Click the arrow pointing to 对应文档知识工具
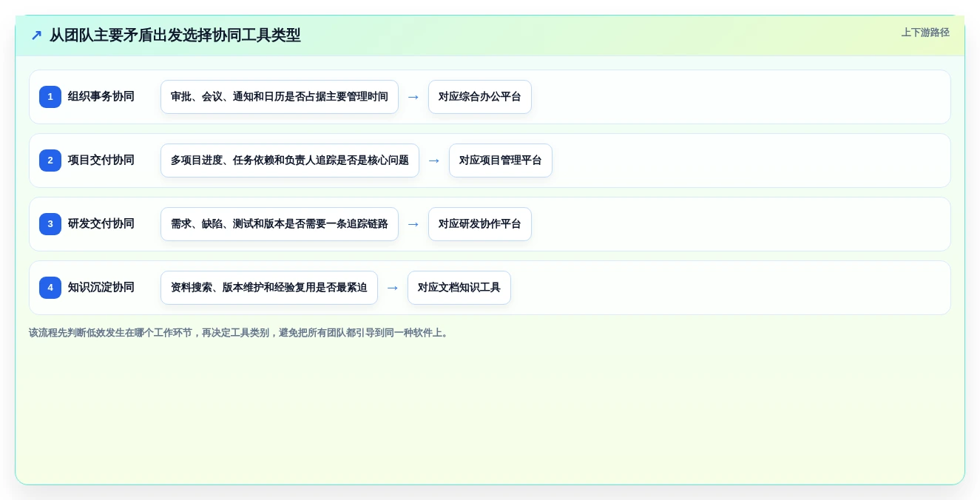 coord(393,288)
